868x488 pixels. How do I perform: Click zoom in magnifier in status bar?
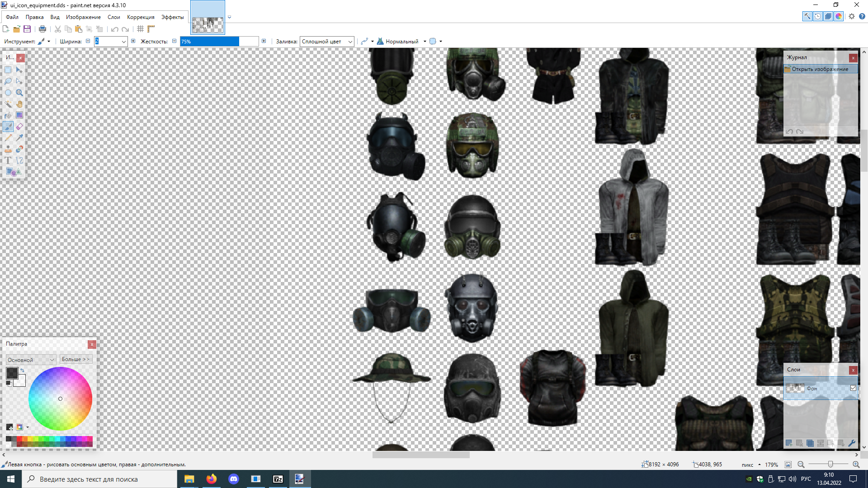856,465
